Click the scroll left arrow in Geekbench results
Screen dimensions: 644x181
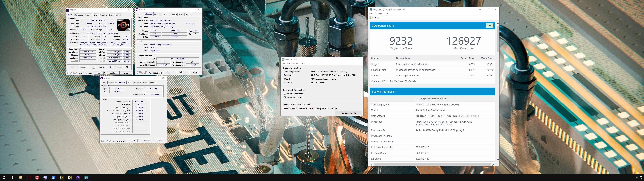tap(371, 165)
